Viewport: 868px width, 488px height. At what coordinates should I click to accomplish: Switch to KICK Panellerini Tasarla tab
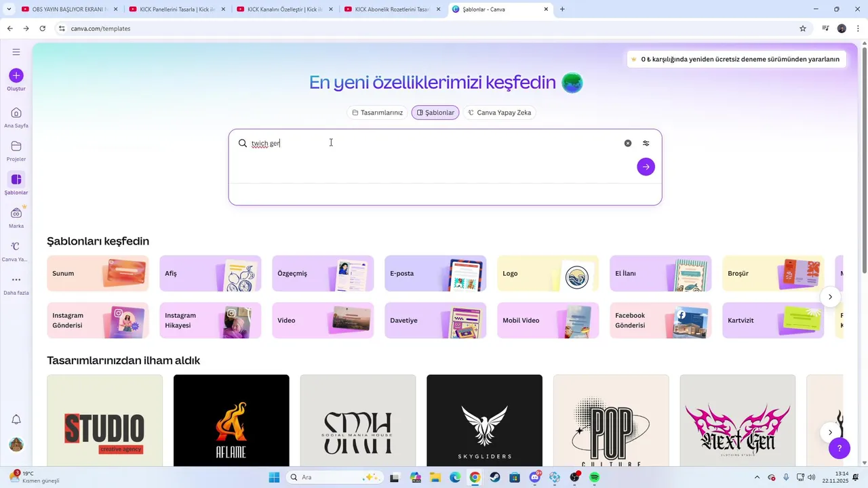[176, 9]
